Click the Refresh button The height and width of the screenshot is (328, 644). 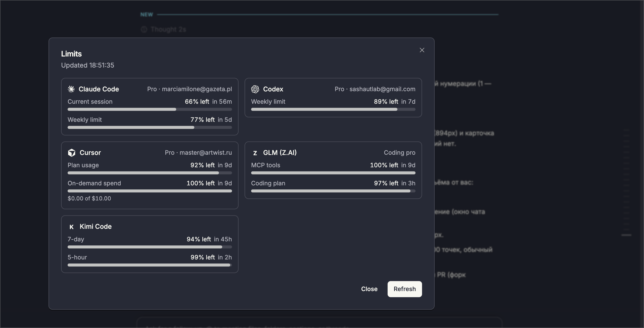click(405, 289)
